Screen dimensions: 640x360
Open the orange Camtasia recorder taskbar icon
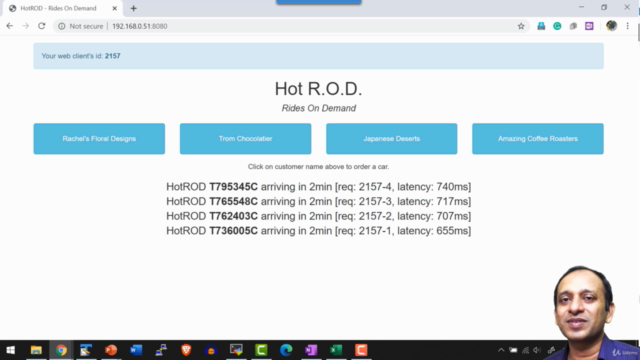point(361,350)
